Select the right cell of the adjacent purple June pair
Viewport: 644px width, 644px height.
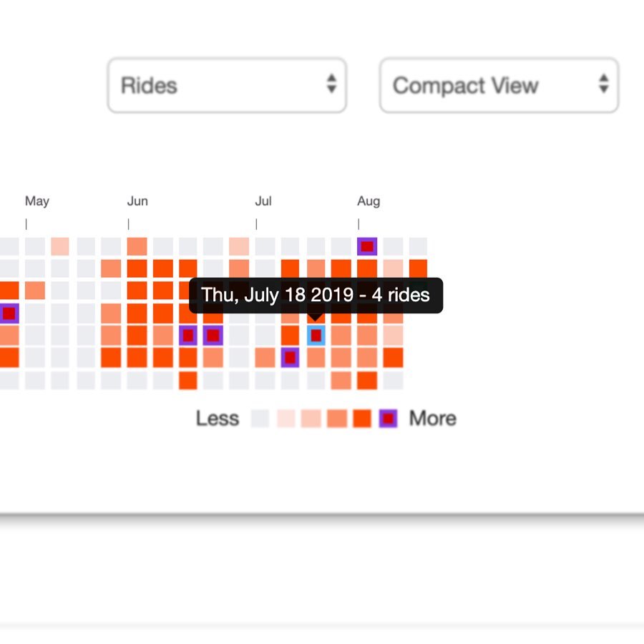point(213,335)
